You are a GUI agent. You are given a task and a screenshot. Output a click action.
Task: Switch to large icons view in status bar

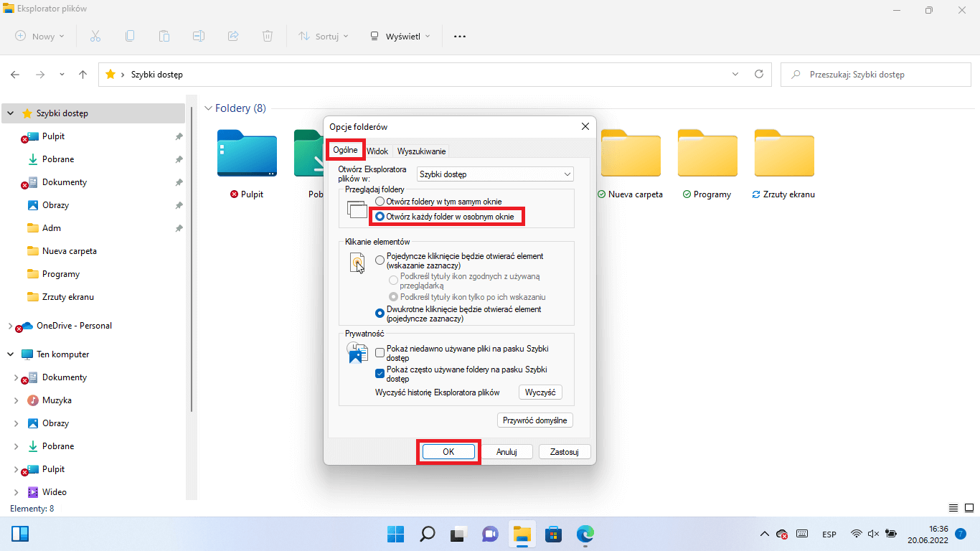(x=969, y=508)
